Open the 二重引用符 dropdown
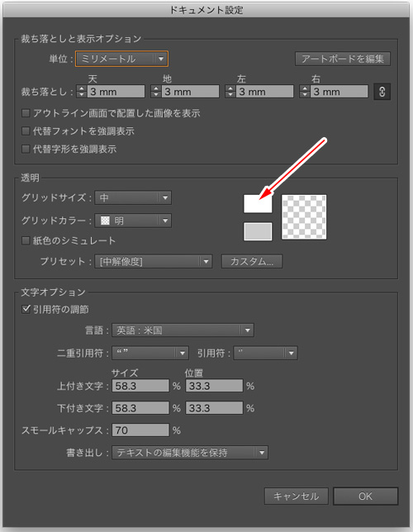 point(150,353)
